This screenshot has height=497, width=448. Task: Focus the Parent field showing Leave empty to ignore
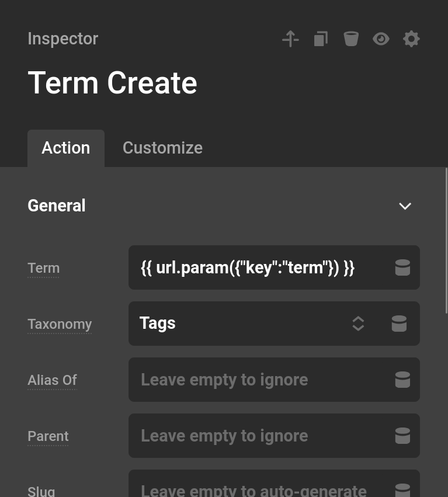pos(251,436)
